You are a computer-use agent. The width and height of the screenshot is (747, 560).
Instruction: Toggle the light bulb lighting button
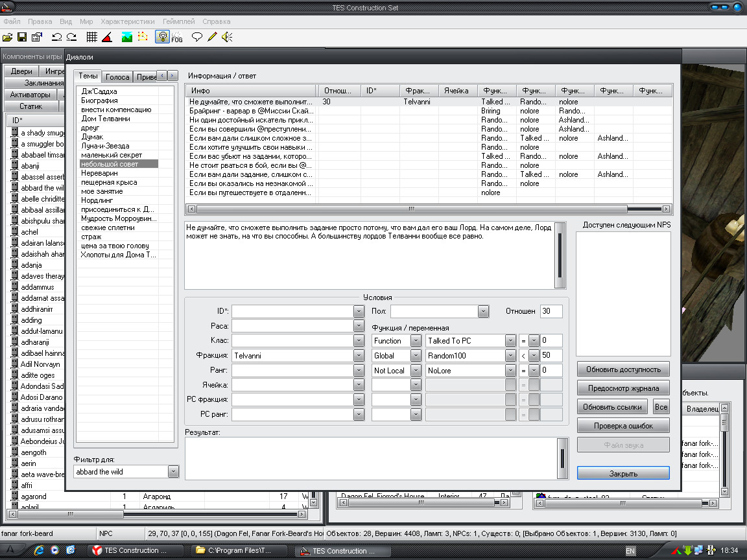[x=162, y=37]
